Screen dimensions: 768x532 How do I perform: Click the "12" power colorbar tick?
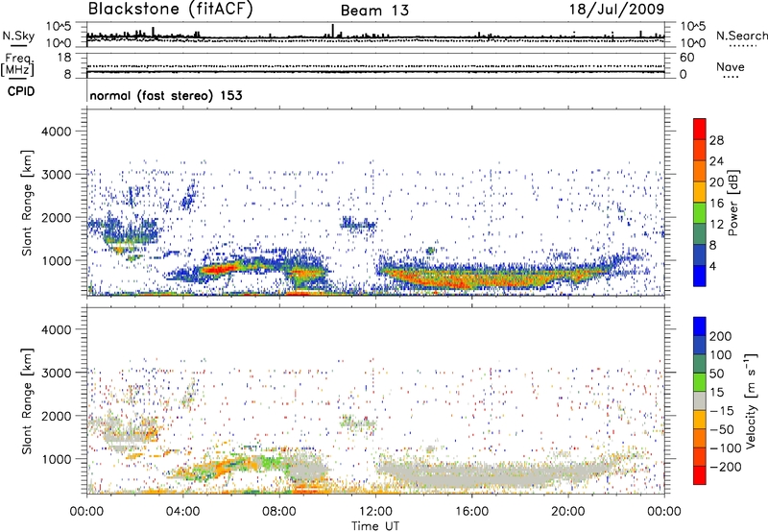[716, 225]
